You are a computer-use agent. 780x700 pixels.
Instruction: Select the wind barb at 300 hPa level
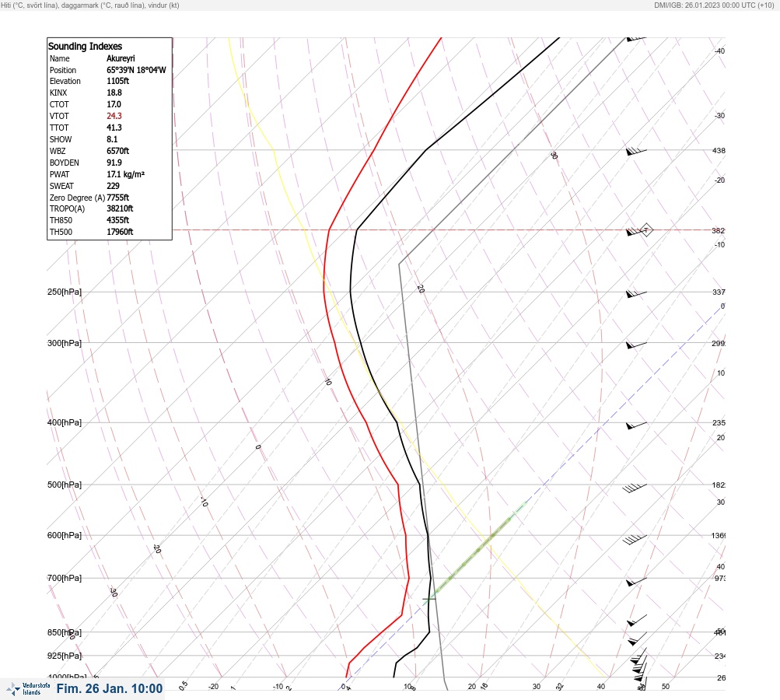pyautogui.click(x=636, y=345)
